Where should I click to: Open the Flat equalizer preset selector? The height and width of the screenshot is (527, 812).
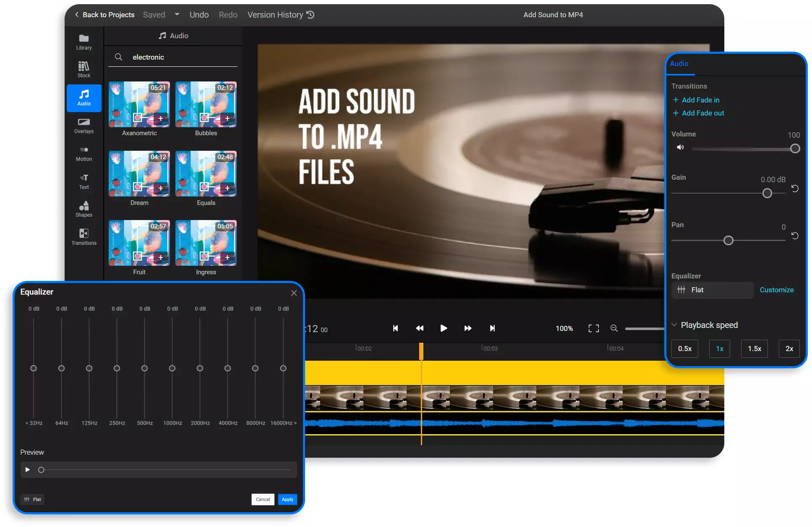click(x=712, y=290)
